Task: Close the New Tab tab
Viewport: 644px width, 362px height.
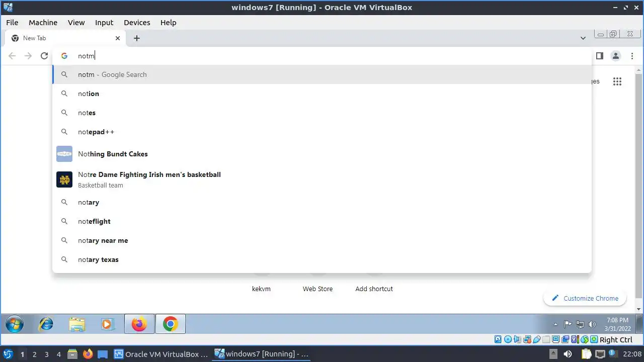Action: (x=118, y=38)
